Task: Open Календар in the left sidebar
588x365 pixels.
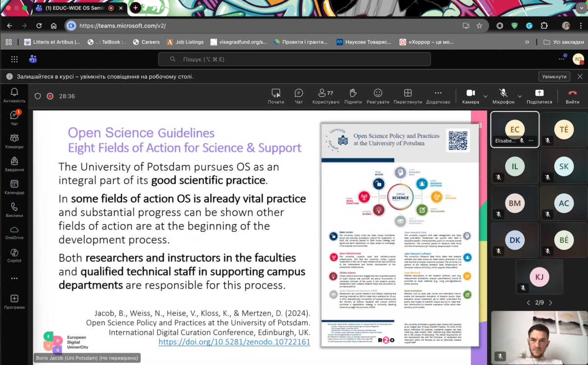Action: click(x=14, y=187)
